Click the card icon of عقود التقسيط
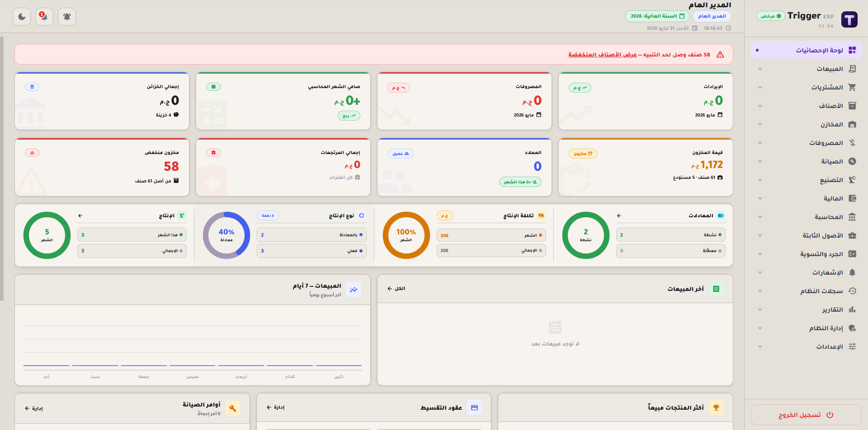 click(x=474, y=407)
